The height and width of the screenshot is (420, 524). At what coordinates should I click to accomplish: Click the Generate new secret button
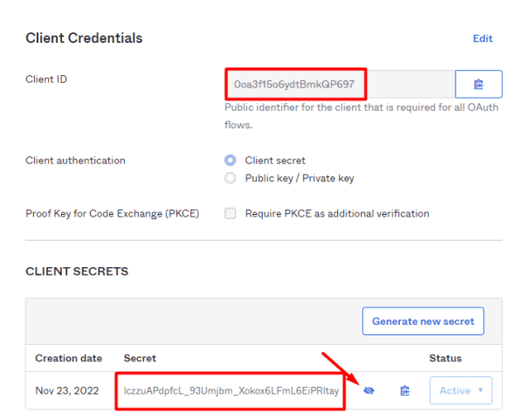(x=423, y=321)
